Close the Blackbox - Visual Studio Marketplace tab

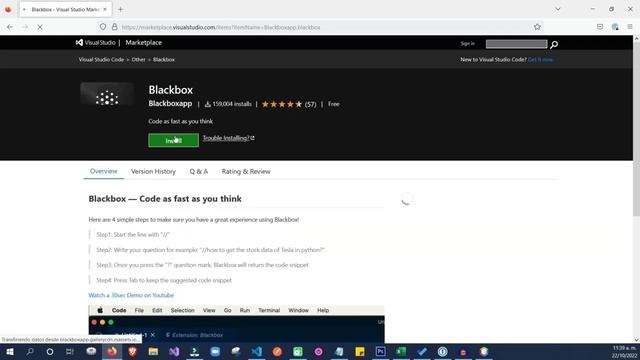coord(105,9)
